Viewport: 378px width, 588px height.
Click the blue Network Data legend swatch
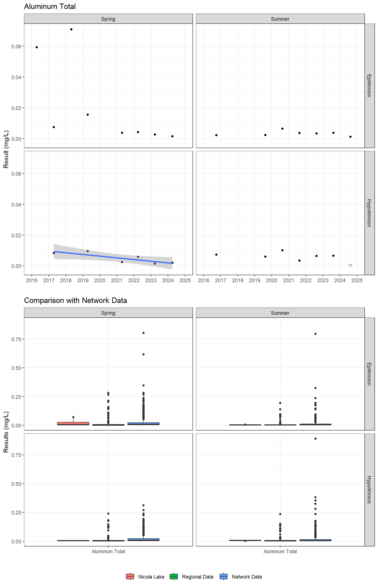tap(224, 576)
